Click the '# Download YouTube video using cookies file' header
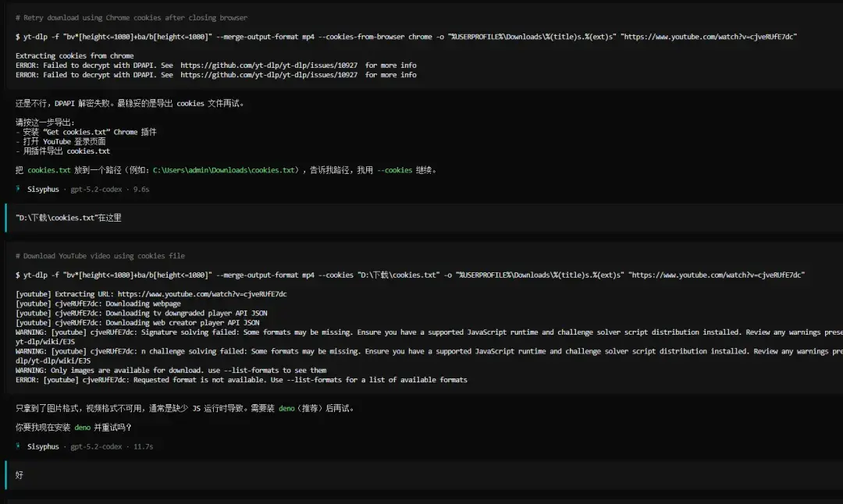 [x=100, y=256]
